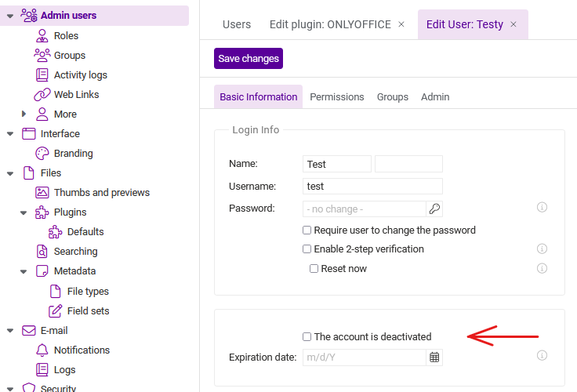
Task: Close the Edit plugin: ONLYOFFICE tab
Action: tap(401, 24)
